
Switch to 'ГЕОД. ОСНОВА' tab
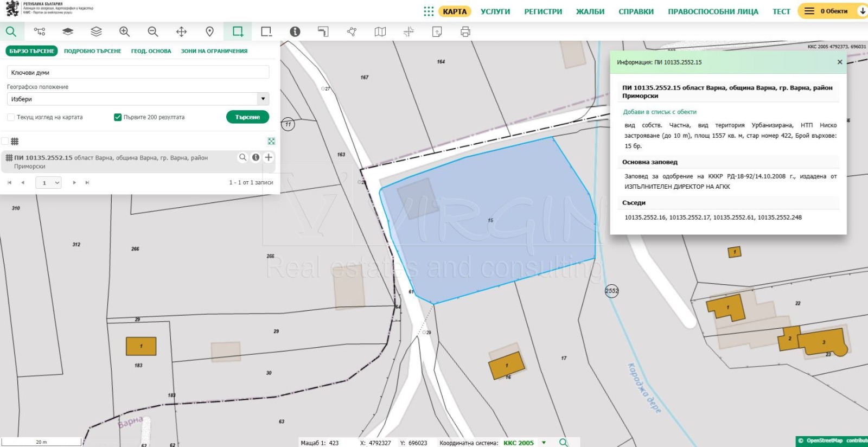pos(151,51)
